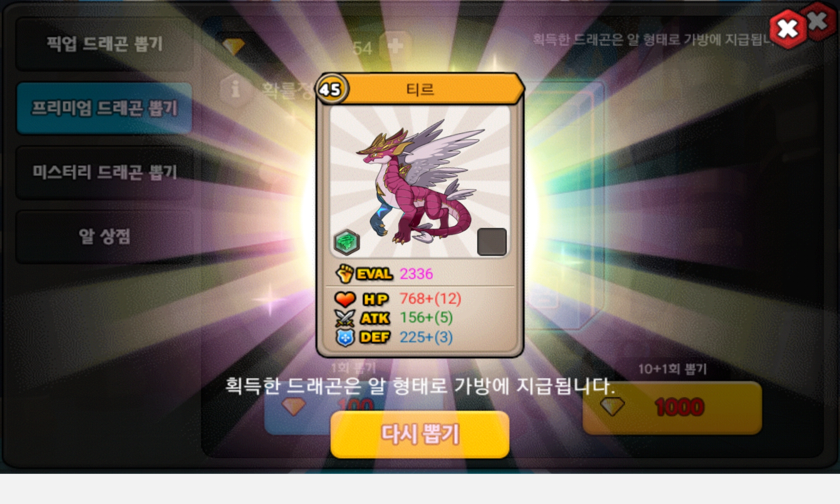Click the green wind element gem icon
The height and width of the screenshot is (504, 840).
coord(346,242)
